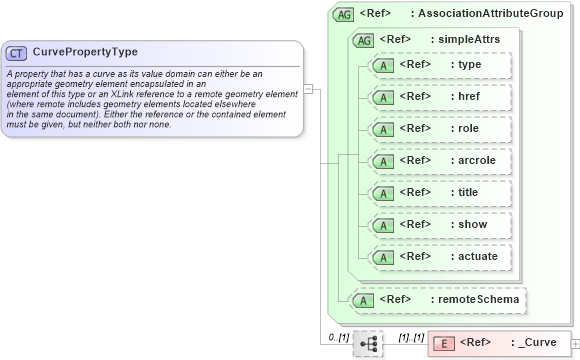Select the type attribute label
580x360 pixels.
click(x=470, y=65)
